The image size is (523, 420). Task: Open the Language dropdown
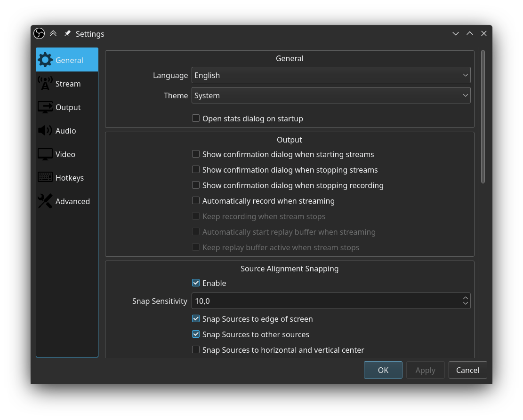[x=331, y=75]
